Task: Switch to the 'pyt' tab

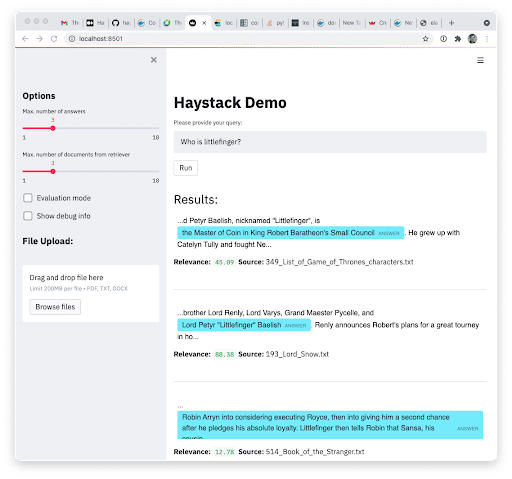Action: (x=276, y=23)
